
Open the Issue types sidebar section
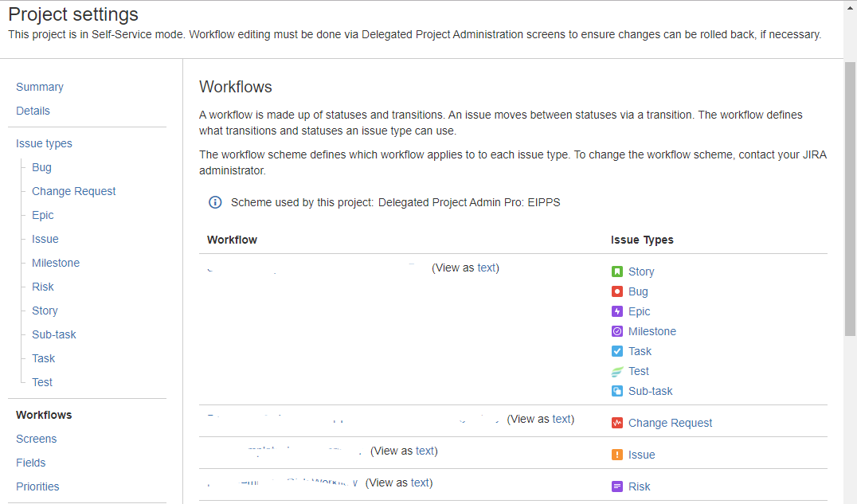pyautogui.click(x=44, y=143)
